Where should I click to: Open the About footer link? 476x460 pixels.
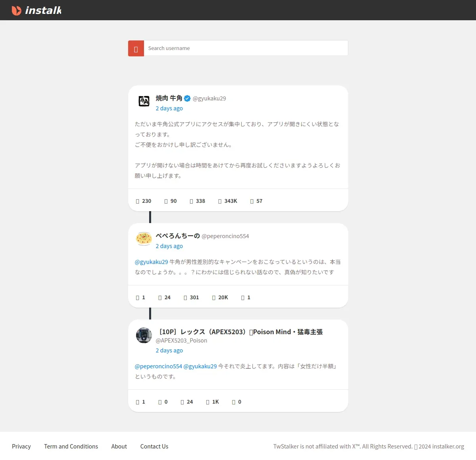119,447
